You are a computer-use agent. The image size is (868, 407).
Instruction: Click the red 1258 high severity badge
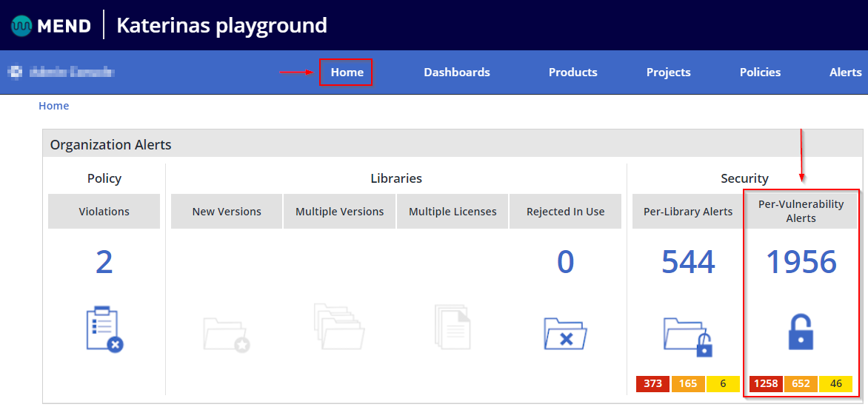coord(766,384)
